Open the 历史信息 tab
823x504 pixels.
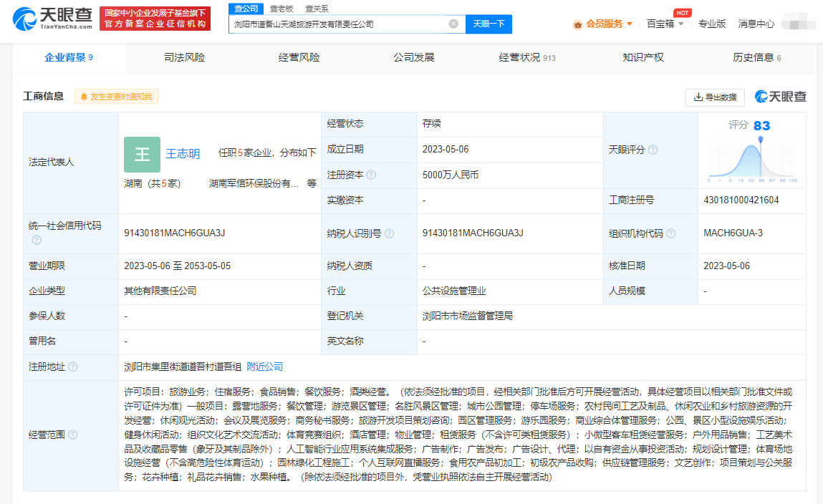click(756, 58)
